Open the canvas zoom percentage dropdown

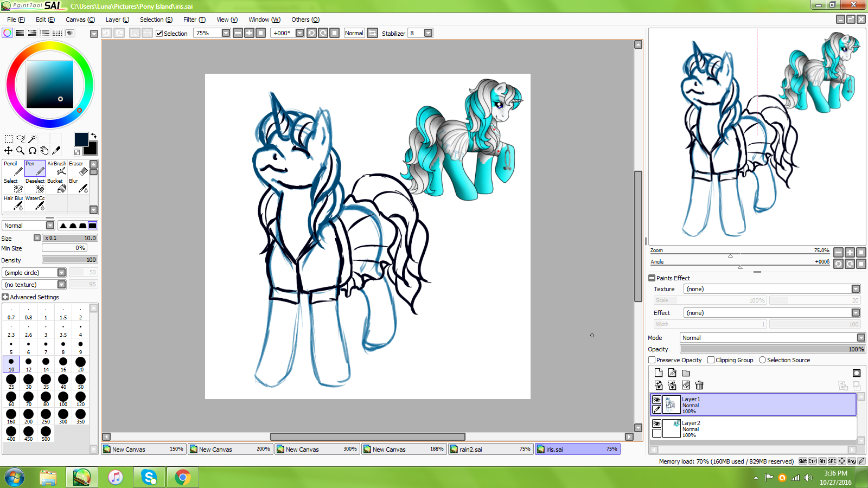[226, 33]
